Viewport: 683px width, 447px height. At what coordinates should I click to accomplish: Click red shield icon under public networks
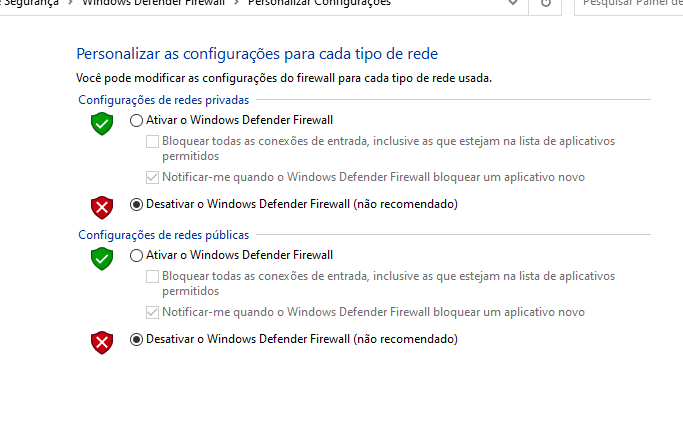click(x=102, y=342)
